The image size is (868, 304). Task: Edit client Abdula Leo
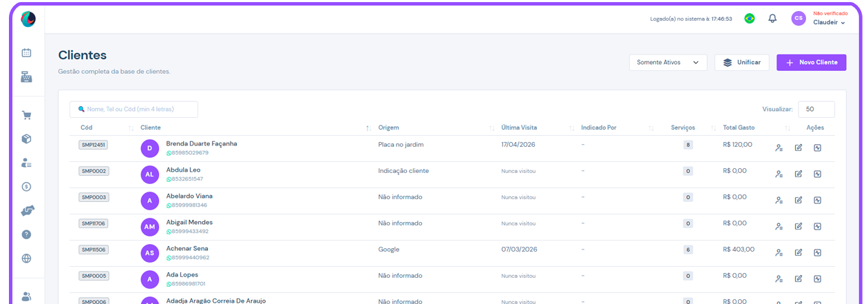coord(798,174)
